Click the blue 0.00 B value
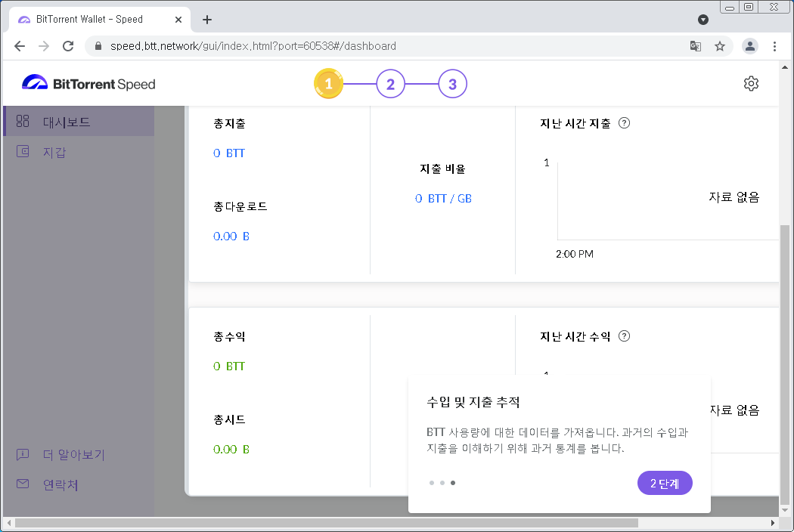The width and height of the screenshot is (794, 532). click(x=231, y=237)
